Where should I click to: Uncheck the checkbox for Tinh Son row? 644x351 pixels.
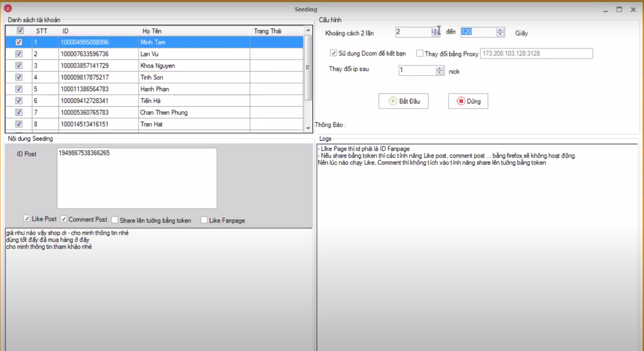click(19, 77)
